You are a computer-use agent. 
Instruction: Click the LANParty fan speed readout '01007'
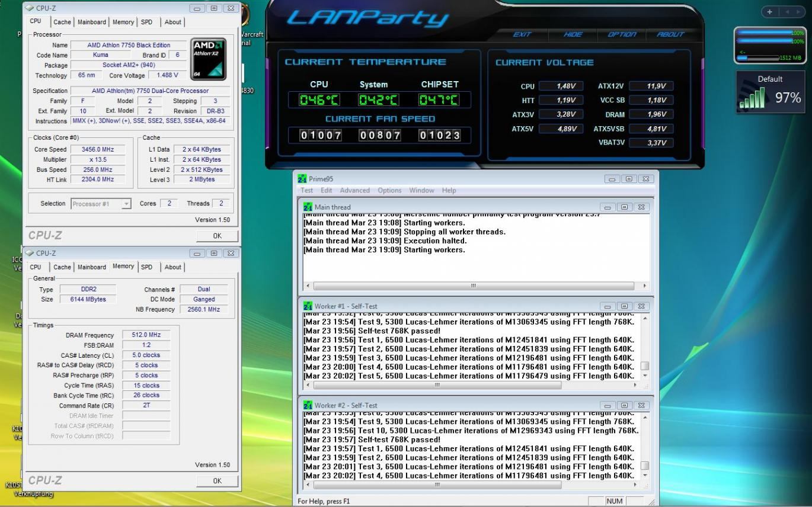(x=321, y=135)
